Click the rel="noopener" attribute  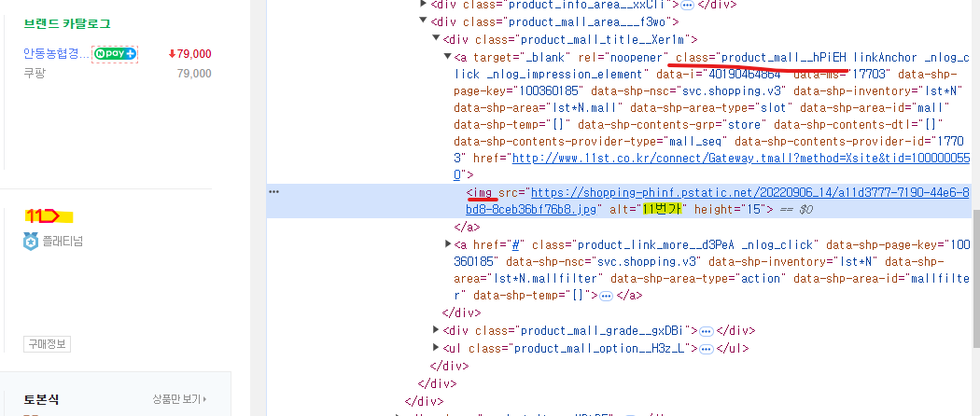pos(623,58)
